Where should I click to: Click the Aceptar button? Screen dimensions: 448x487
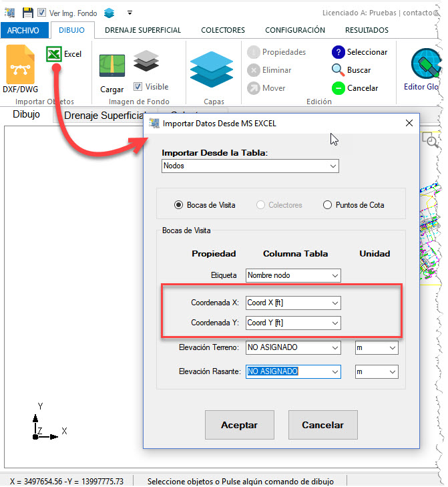coord(238,425)
